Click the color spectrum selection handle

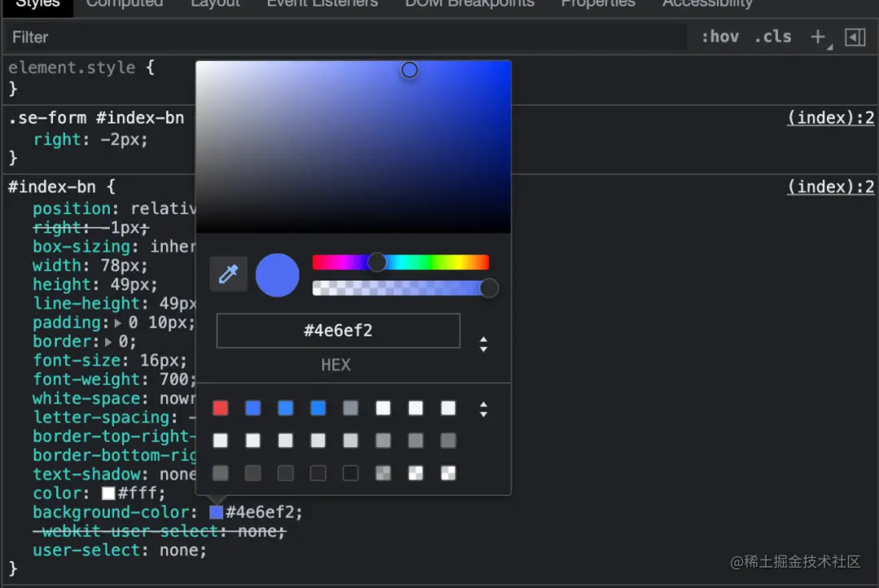409,70
